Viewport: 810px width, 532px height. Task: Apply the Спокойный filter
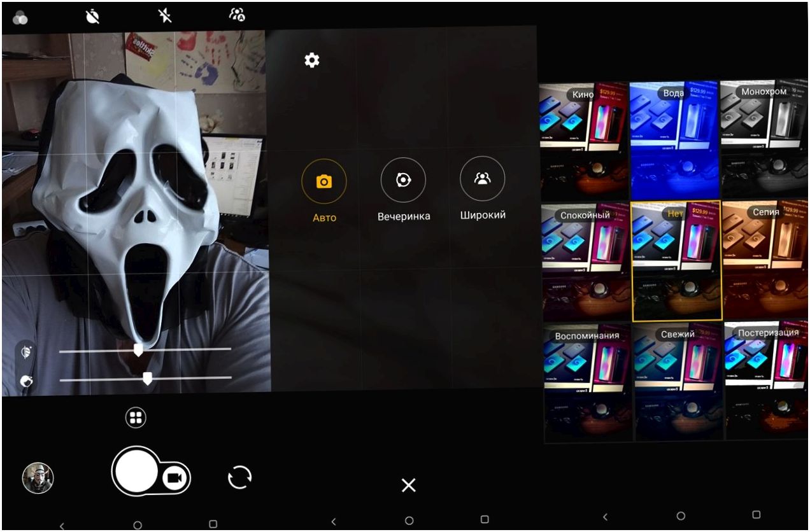point(586,262)
